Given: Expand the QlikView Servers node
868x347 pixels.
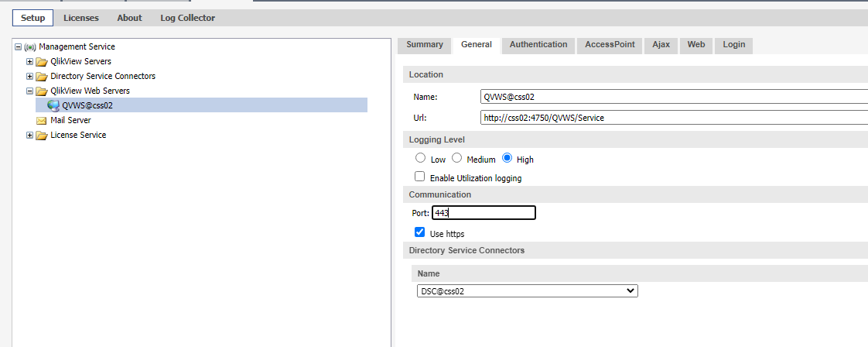Looking at the screenshot, I should (x=30, y=61).
